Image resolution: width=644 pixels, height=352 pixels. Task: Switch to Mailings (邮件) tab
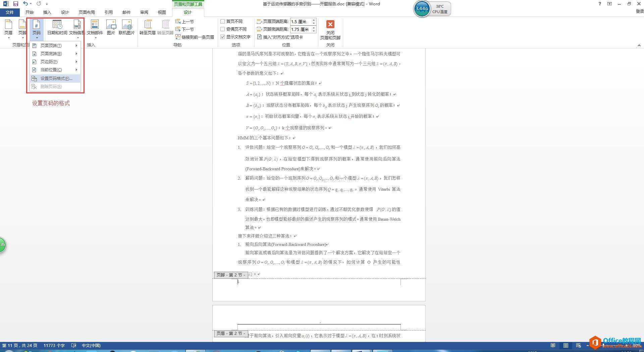(126, 12)
